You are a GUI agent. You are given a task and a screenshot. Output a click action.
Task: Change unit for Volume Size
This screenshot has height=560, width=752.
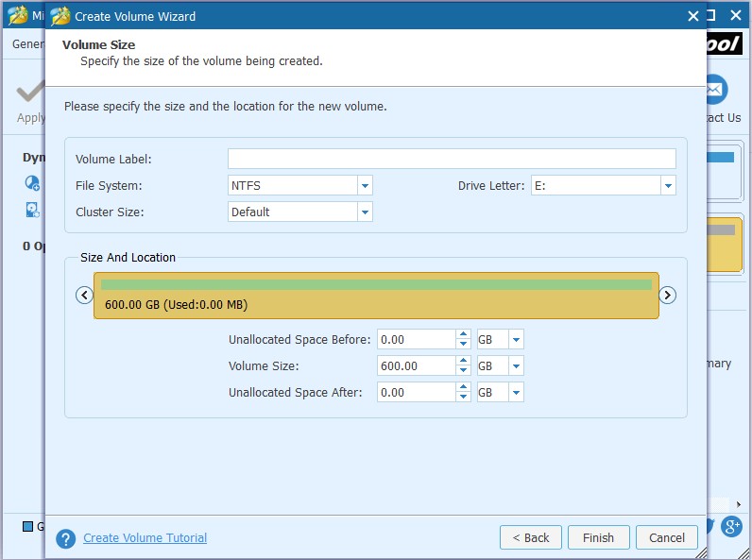click(x=516, y=366)
